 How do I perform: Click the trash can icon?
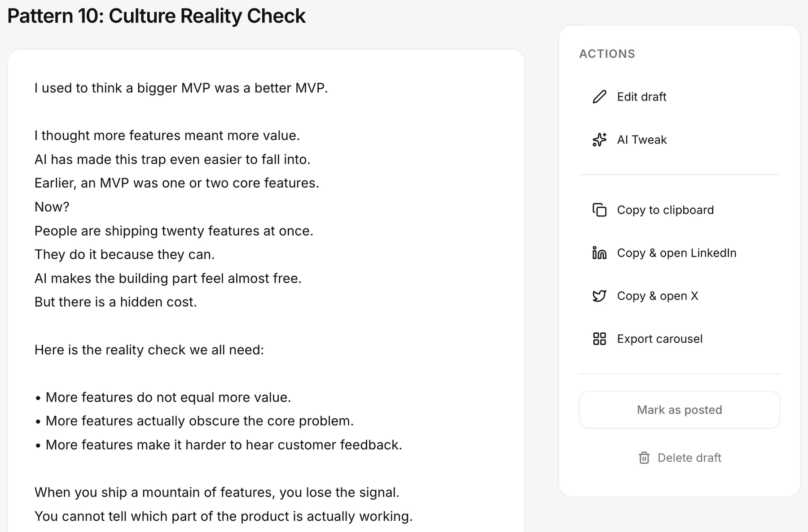coord(644,458)
